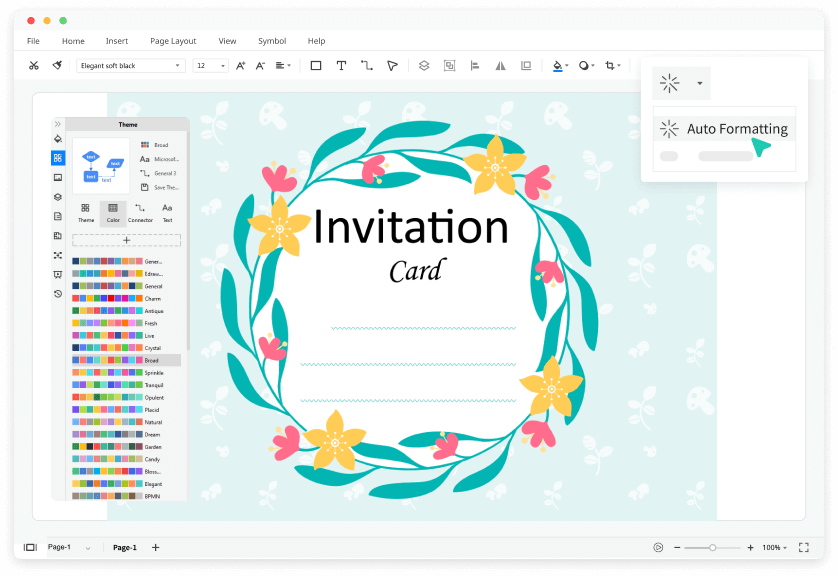This screenshot has width=838, height=576.
Task: Open the Help menu
Action: (x=316, y=41)
